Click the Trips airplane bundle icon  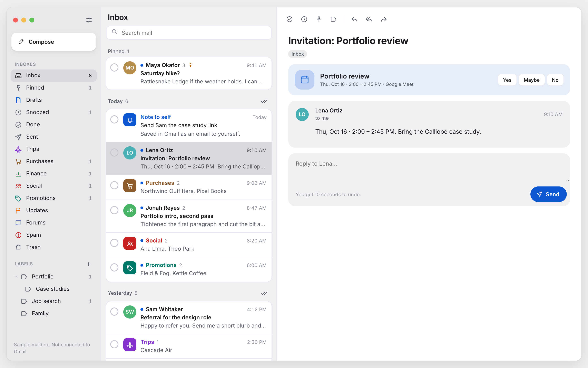tap(130, 345)
